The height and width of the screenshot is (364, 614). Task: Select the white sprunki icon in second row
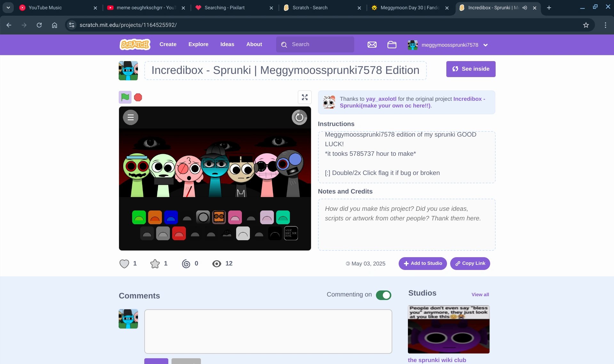[243, 233]
